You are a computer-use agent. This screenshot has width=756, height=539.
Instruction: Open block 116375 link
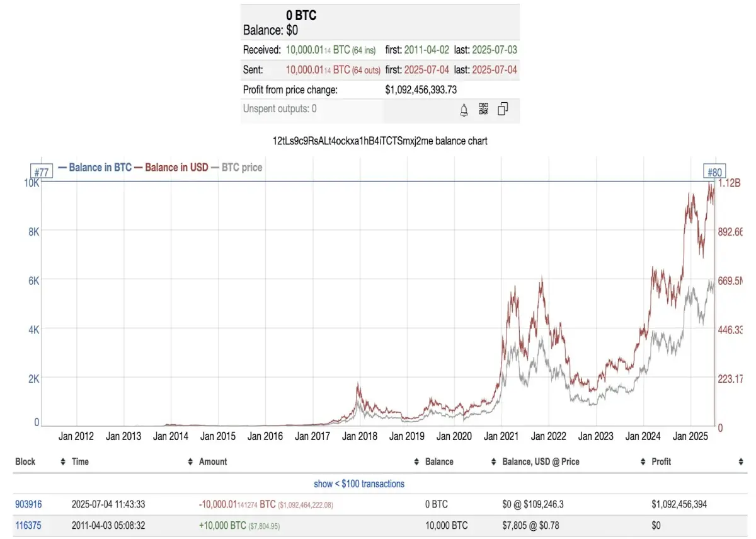[x=28, y=525]
